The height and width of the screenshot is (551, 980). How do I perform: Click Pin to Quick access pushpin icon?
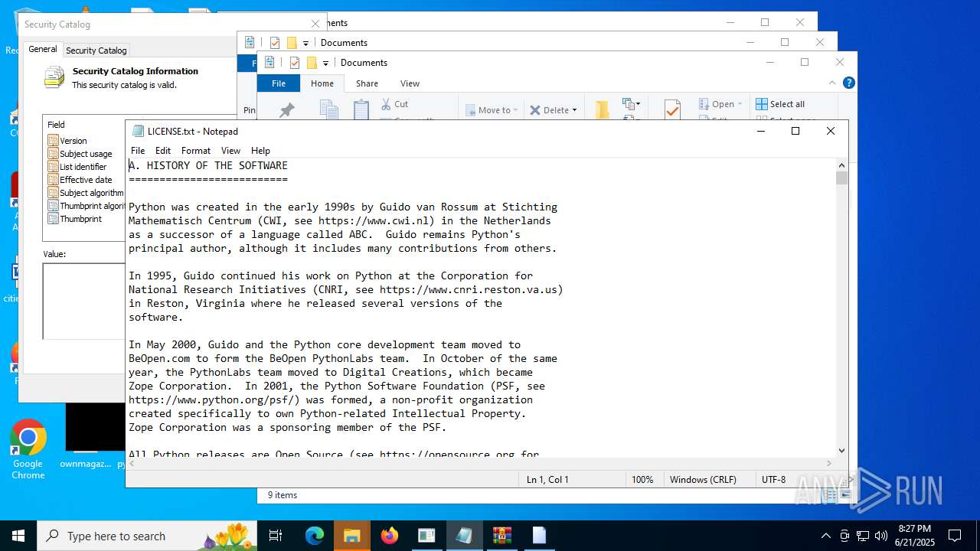[x=287, y=110]
